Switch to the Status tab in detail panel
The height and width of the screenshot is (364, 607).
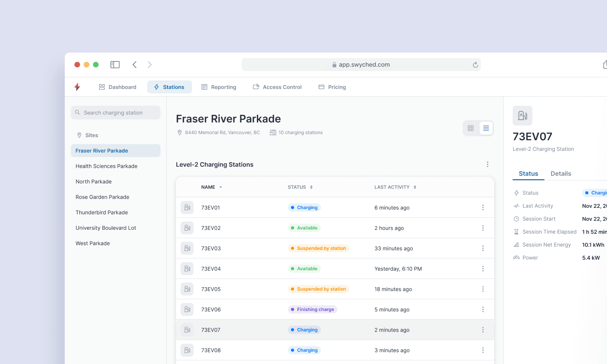click(528, 174)
